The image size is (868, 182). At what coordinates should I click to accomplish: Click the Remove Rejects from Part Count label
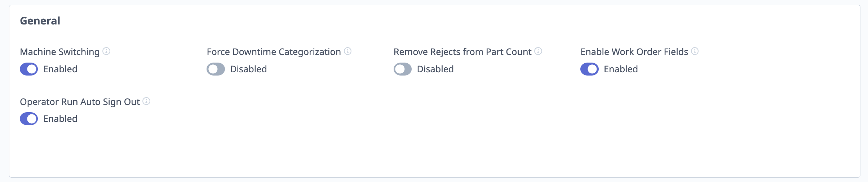point(462,52)
